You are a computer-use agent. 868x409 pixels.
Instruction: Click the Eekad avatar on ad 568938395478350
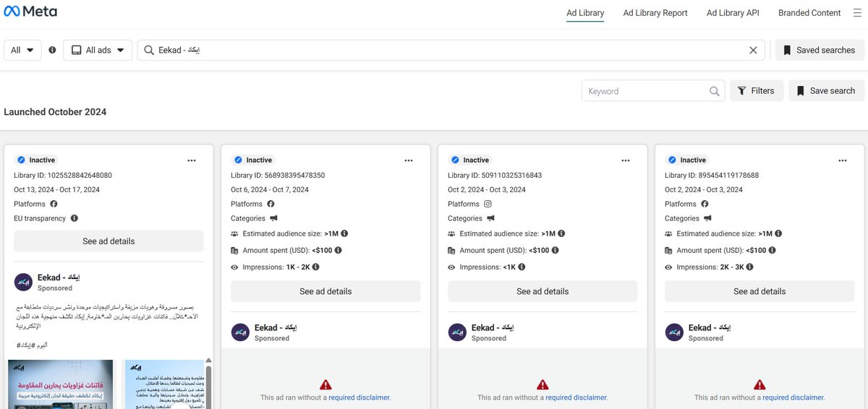click(240, 332)
